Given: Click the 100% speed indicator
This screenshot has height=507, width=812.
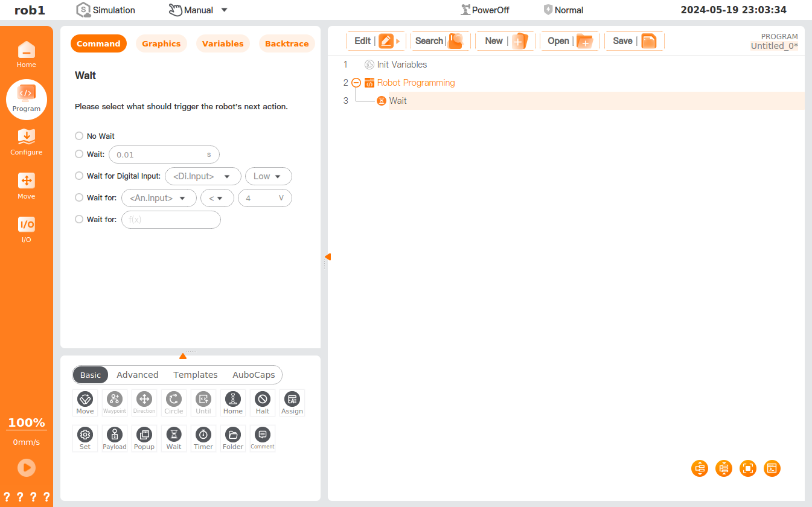Looking at the screenshot, I should [x=27, y=422].
